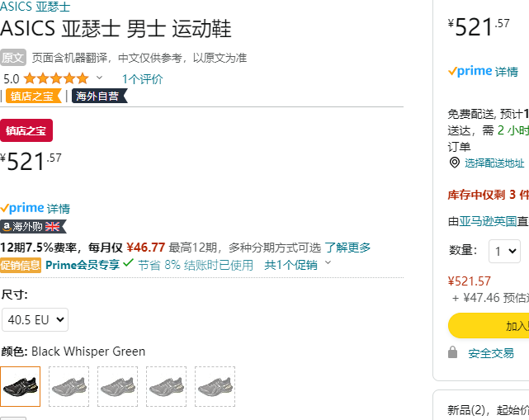This screenshot has height=420, width=529.
Task: Click the location pin delivery icon
Action: 455,163
